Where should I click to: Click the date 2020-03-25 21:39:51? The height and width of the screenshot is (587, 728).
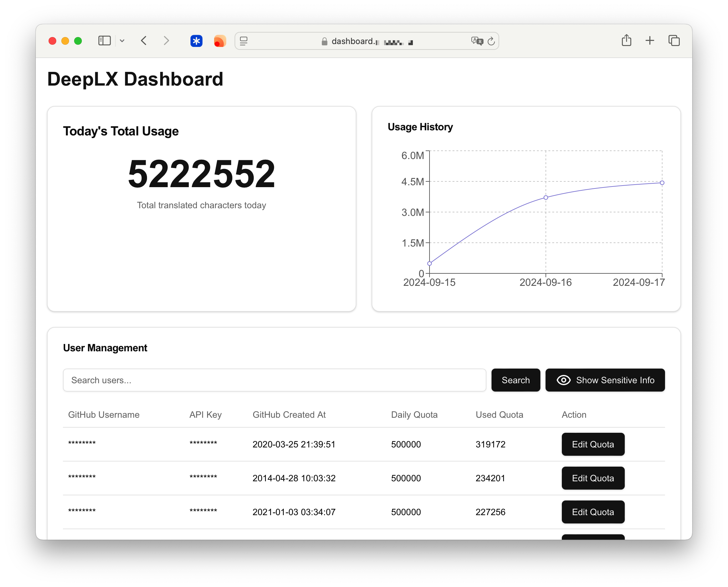pyautogui.click(x=294, y=444)
